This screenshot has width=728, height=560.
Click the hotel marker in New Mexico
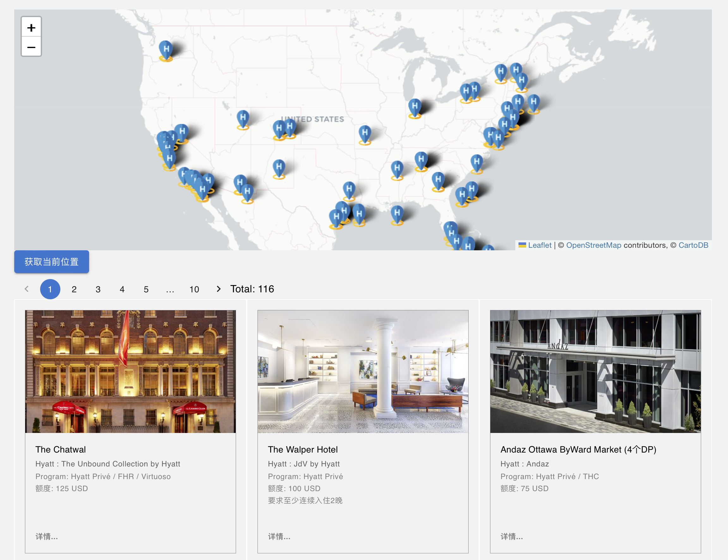tap(279, 167)
